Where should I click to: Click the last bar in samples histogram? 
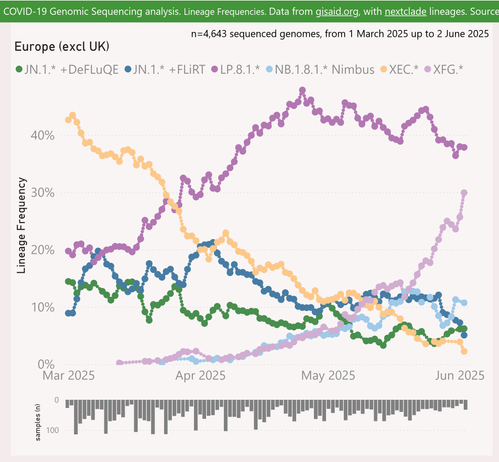click(465, 405)
